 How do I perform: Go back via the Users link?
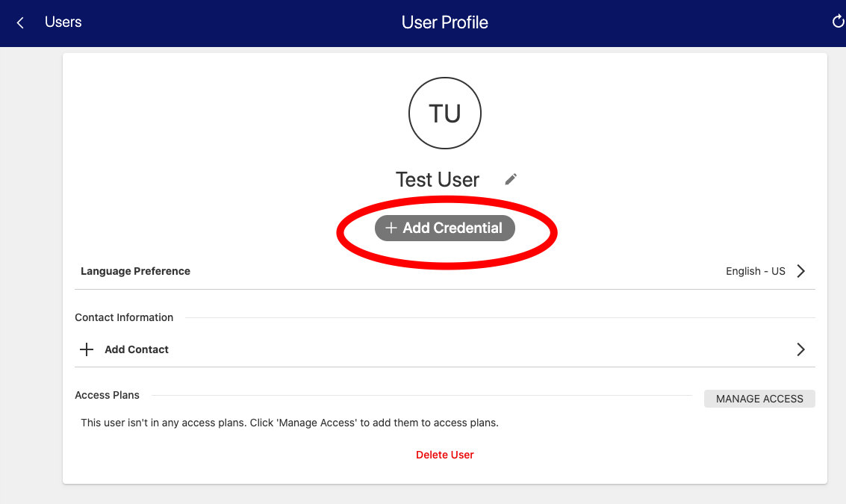63,22
